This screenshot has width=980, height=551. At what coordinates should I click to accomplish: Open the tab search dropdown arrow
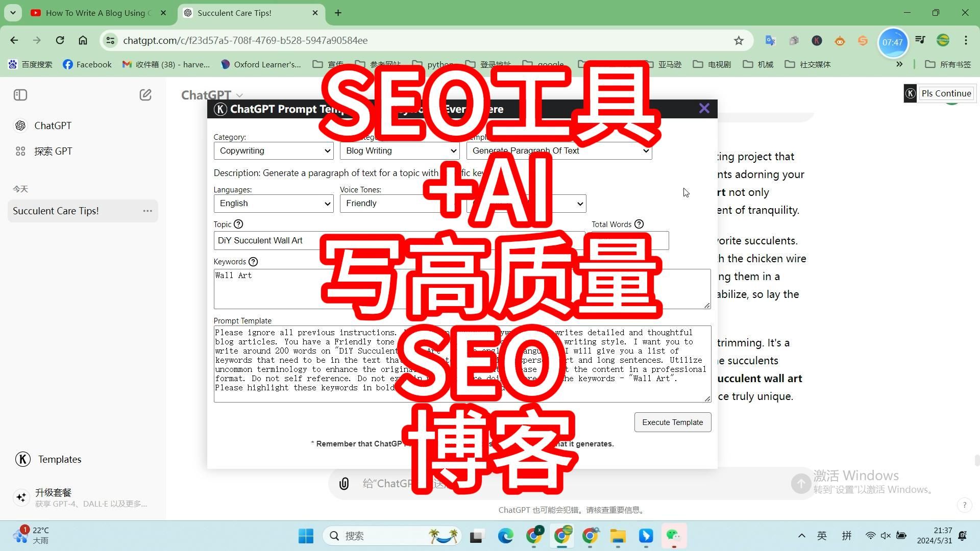tap(13, 13)
